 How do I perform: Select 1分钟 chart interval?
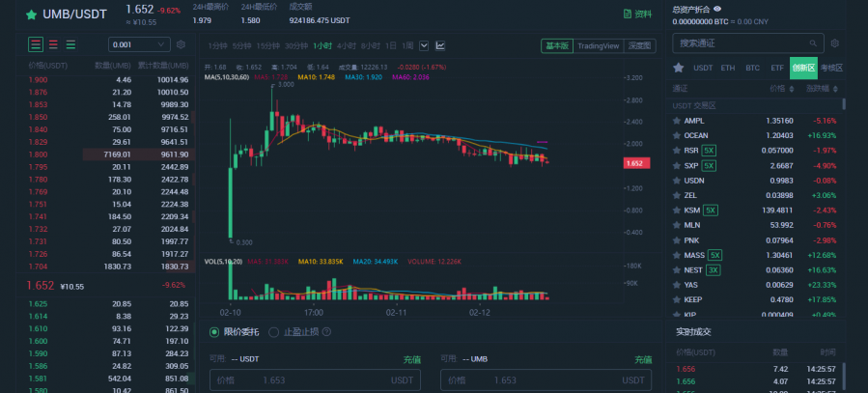click(217, 46)
